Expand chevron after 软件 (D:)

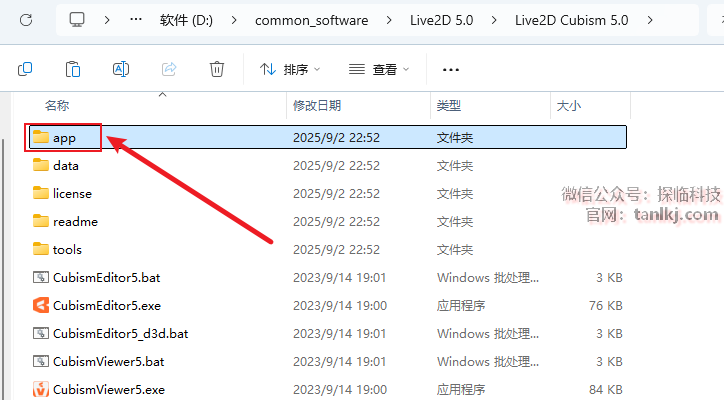234,20
